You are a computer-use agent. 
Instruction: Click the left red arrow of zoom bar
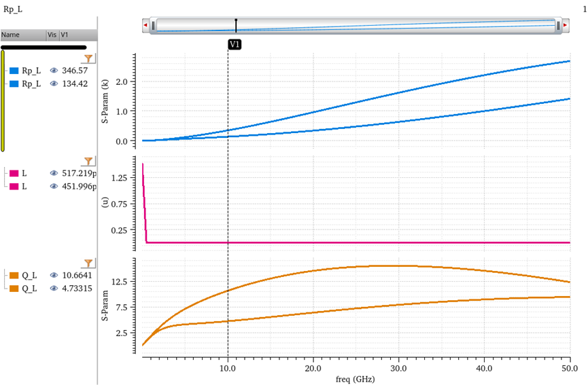[145, 26]
